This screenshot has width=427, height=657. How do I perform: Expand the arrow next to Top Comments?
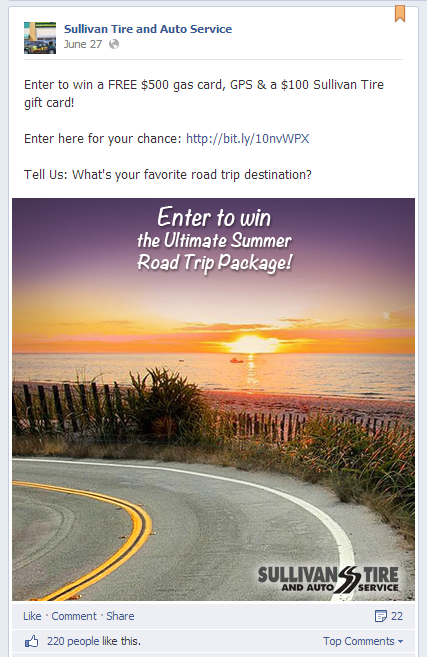[x=401, y=641]
